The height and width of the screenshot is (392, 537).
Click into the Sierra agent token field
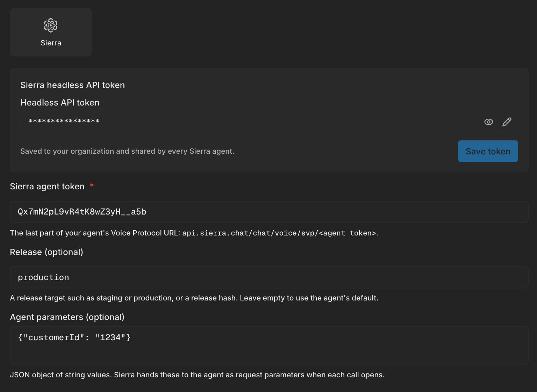pyautogui.click(x=269, y=212)
